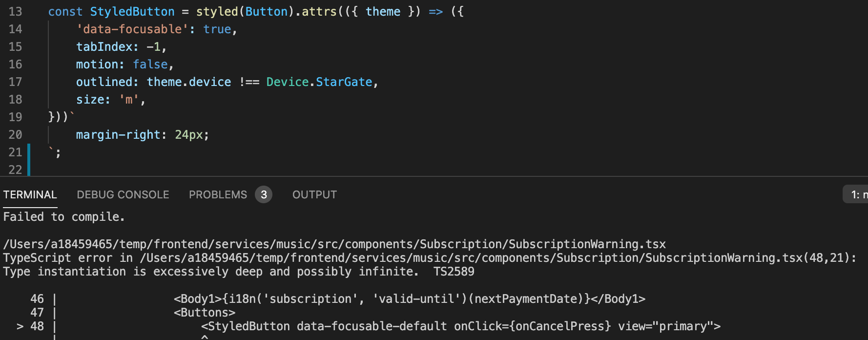This screenshot has width=868, height=340.
Task: Click the problems count badge showing 3
Action: pos(264,194)
